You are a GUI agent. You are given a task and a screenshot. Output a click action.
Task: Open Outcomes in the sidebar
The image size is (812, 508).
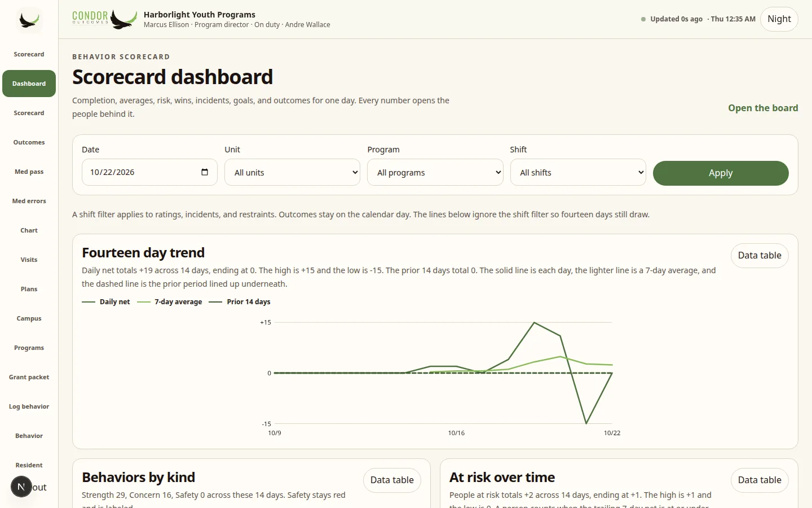29,142
